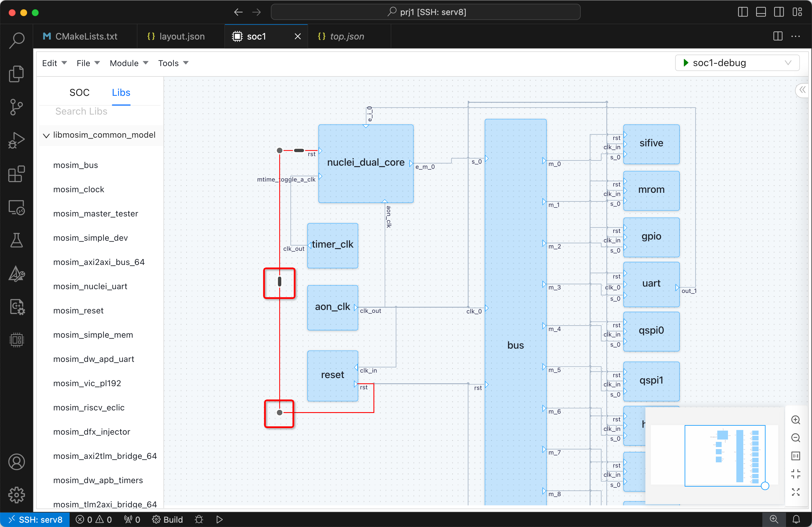Select the sifive block
The image size is (812, 527).
(651, 144)
